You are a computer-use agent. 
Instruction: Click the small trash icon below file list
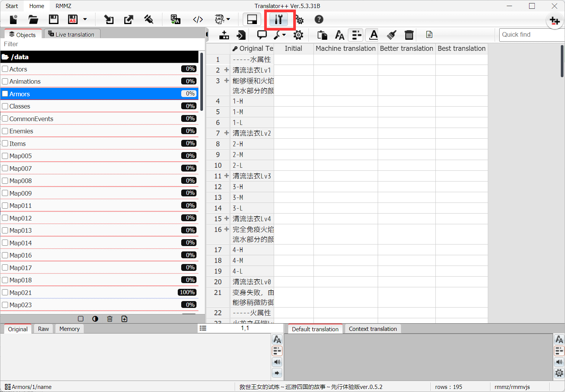click(110, 319)
